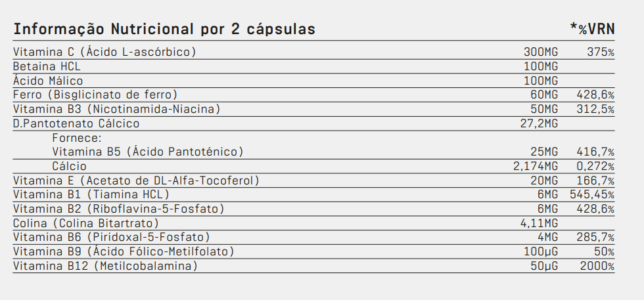Select the Vitamina B2 (Riboflavina-5-Fosfato) row
The width and height of the screenshot is (644, 300).
pyautogui.click(x=119, y=209)
